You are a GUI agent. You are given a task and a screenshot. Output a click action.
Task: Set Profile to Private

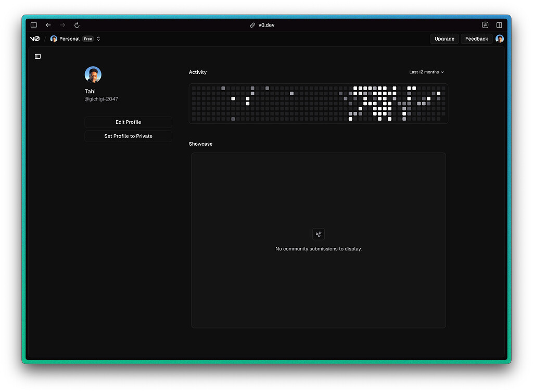point(128,136)
